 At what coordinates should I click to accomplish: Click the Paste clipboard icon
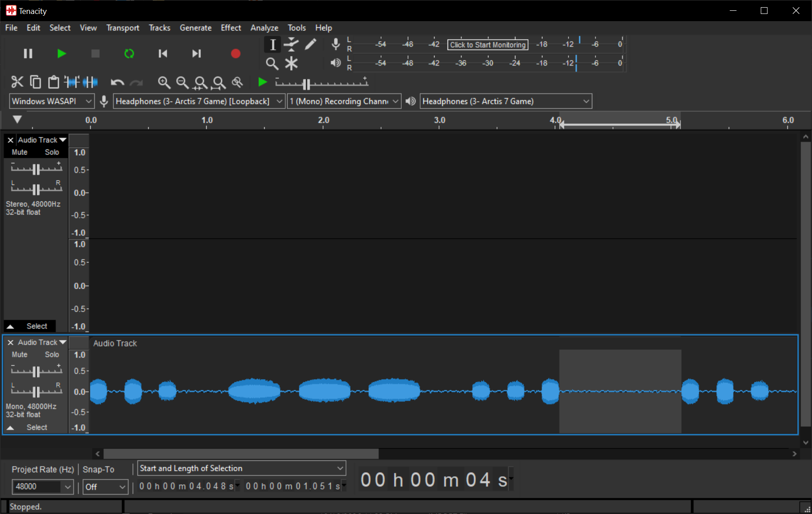pos(54,82)
